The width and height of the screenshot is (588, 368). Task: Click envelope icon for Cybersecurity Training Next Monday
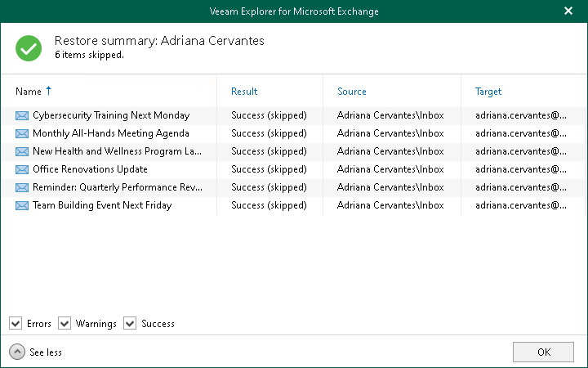click(x=22, y=115)
